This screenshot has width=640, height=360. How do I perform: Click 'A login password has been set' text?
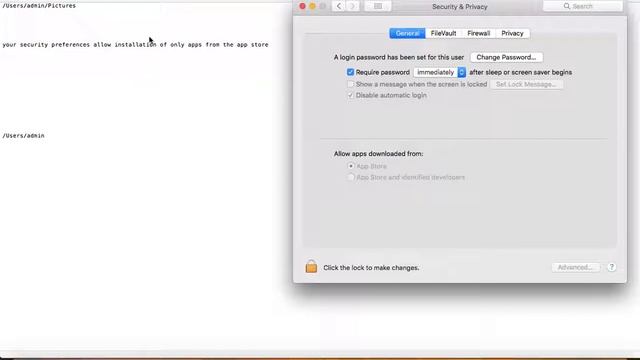(x=399, y=57)
